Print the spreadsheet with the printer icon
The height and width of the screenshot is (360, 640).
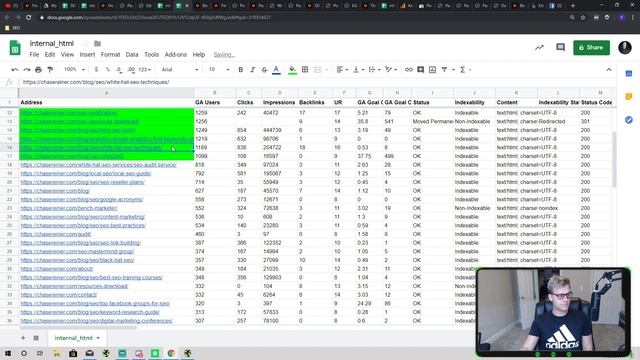click(38, 70)
